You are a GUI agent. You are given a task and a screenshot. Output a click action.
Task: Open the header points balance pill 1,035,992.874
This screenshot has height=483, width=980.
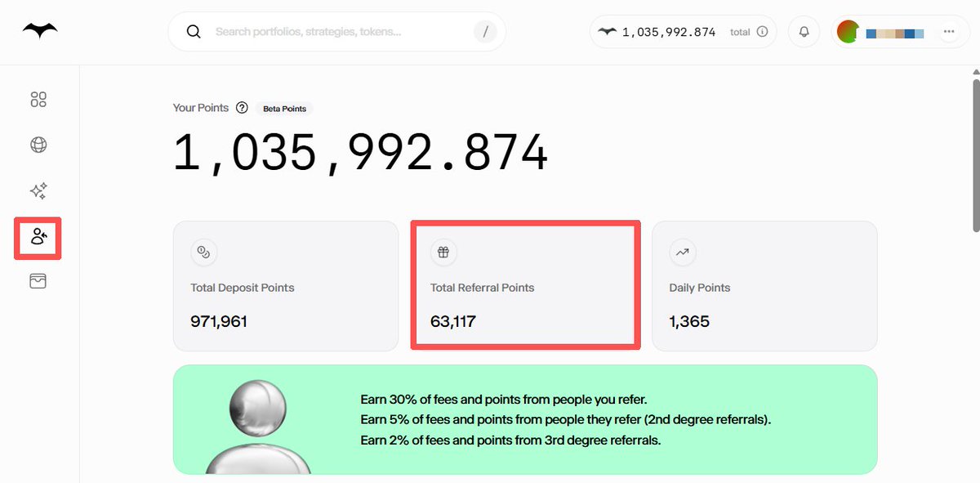click(683, 32)
